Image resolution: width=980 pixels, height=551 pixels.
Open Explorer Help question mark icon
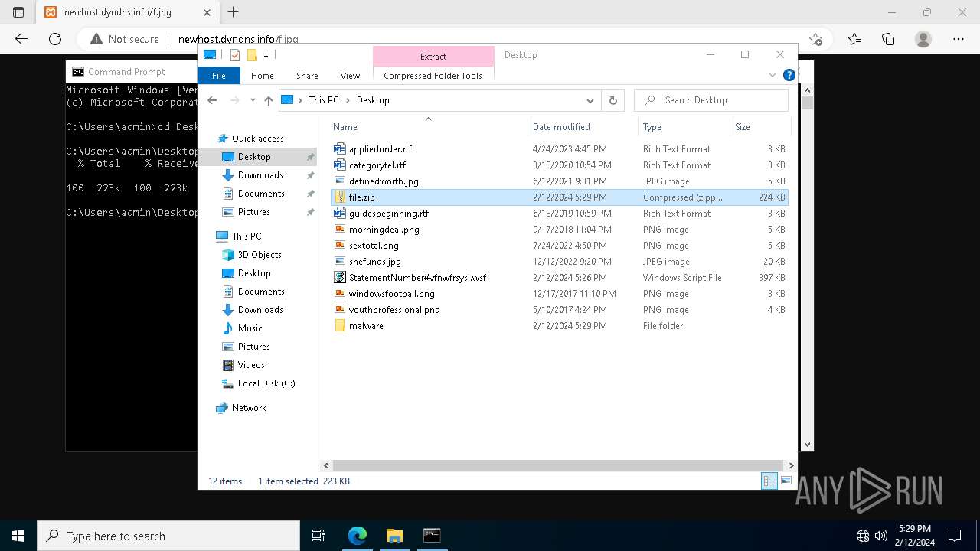[x=789, y=75]
